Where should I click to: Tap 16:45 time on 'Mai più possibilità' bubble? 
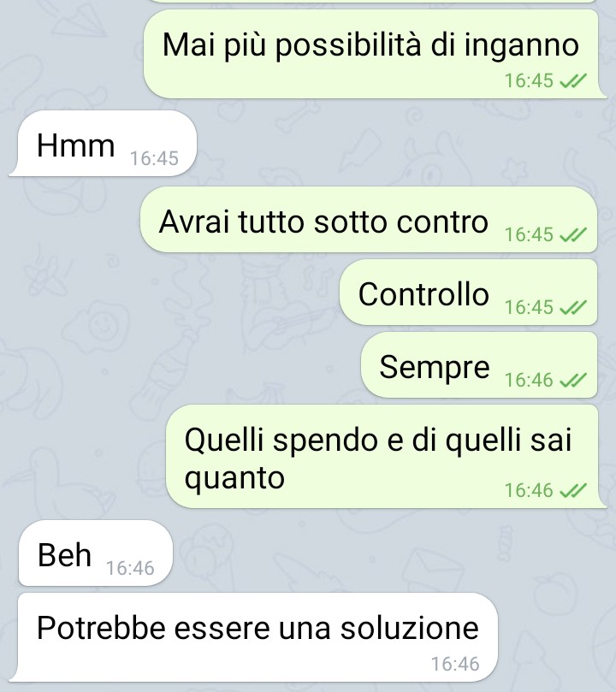[529, 80]
